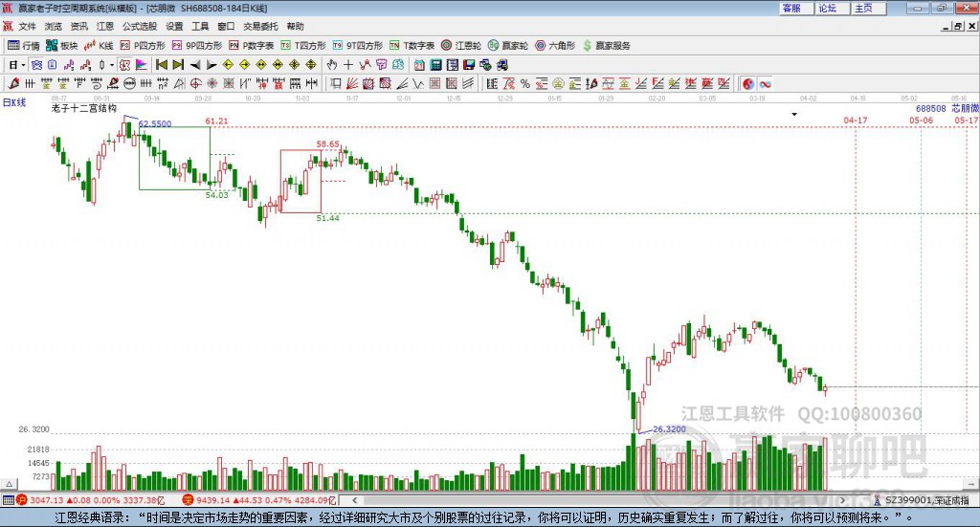This screenshot has height=527, width=980.
Task: Jump to last bar icon
Action: click(178, 65)
